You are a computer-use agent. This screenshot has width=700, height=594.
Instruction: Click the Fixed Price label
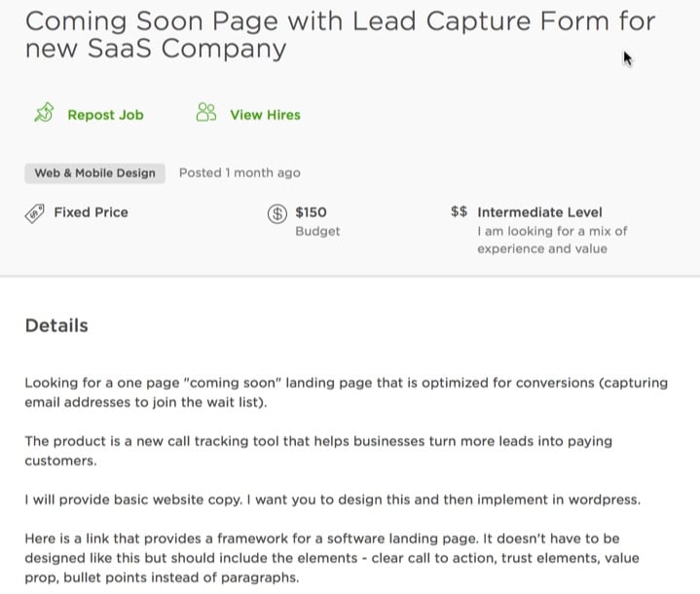click(92, 212)
